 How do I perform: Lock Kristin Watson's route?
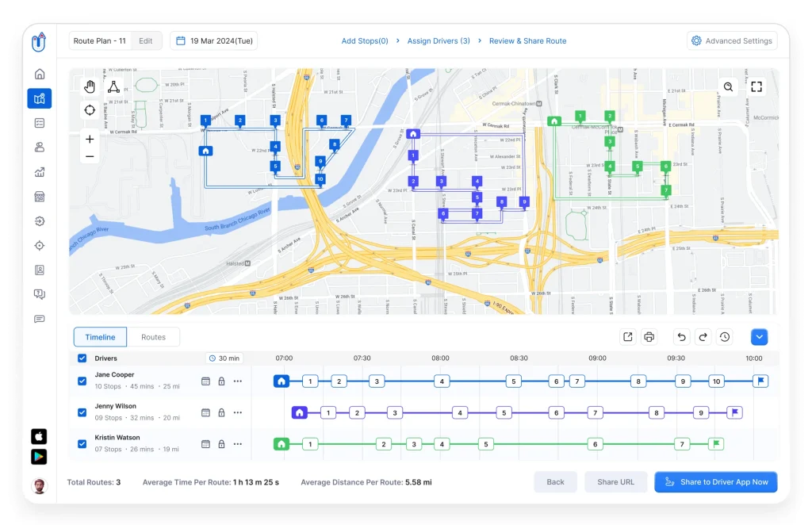point(222,444)
